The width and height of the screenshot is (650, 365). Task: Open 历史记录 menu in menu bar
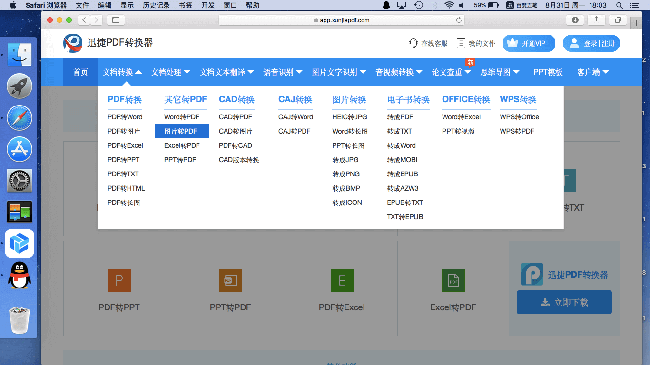click(x=156, y=5)
